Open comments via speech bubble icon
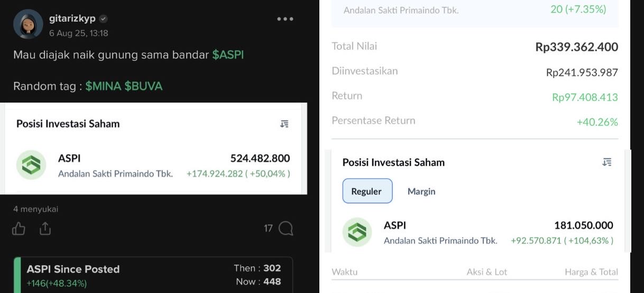Viewport: 644px width, 293px height. 286,228
